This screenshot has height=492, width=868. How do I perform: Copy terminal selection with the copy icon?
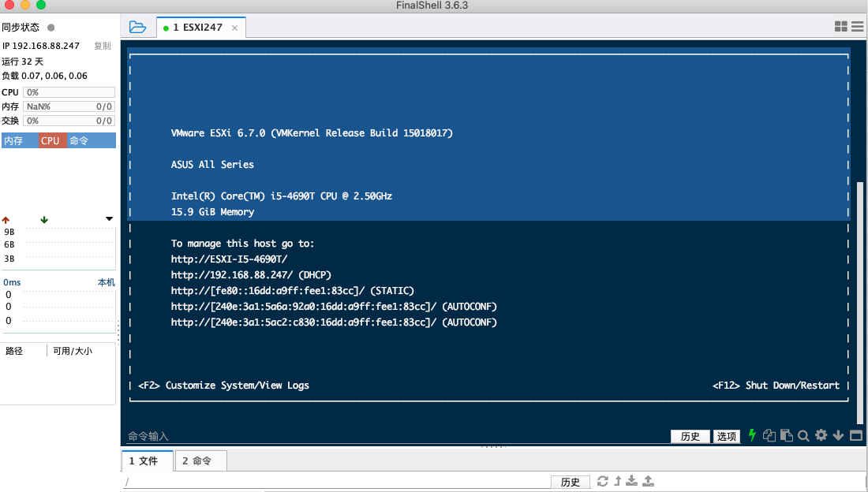[x=769, y=435]
